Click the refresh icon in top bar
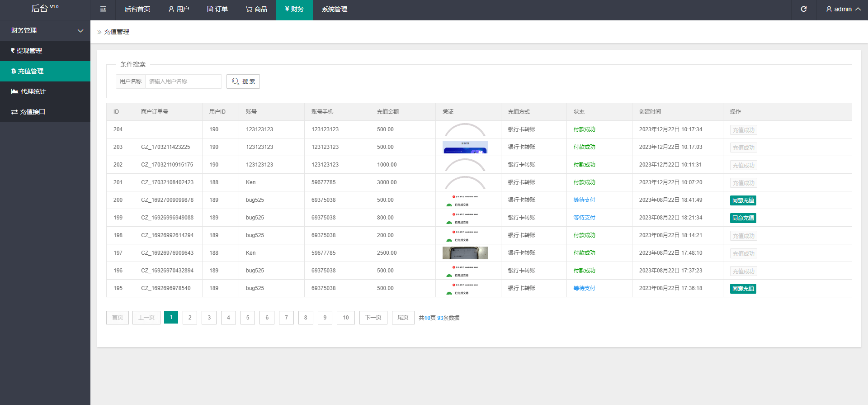This screenshot has width=868, height=405. point(803,9)
